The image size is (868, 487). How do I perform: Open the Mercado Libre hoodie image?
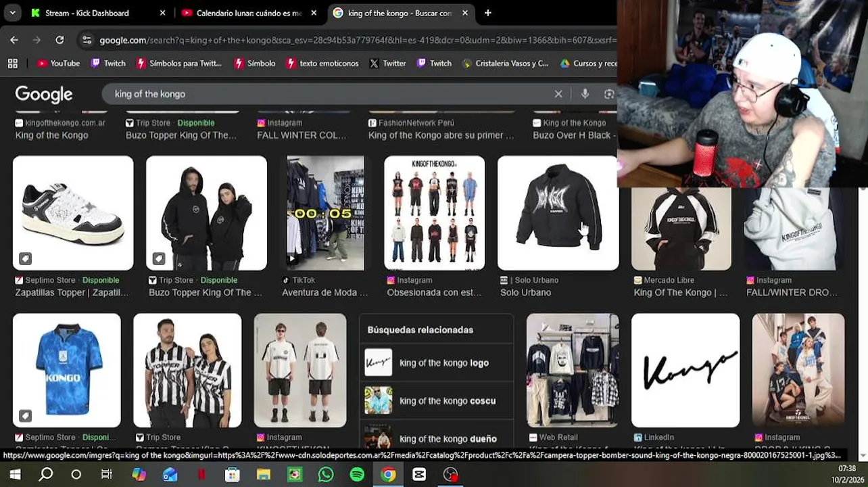[x=681, y=229]
